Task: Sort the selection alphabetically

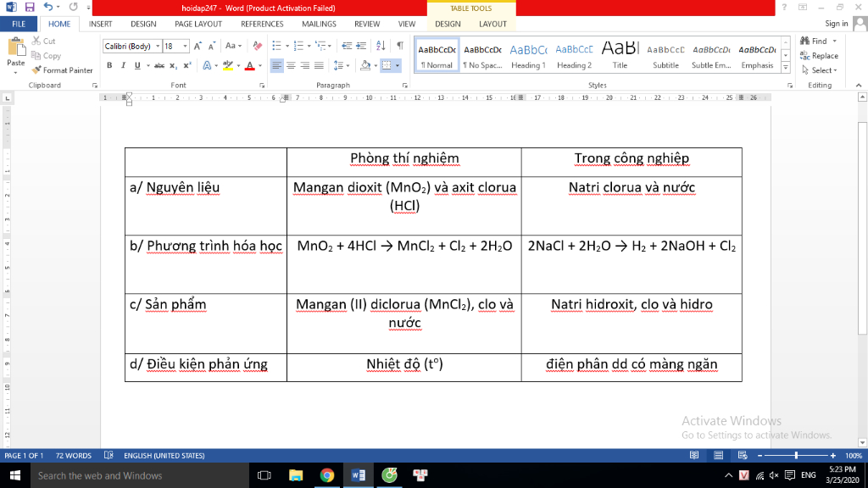Action: pos(381,46)
